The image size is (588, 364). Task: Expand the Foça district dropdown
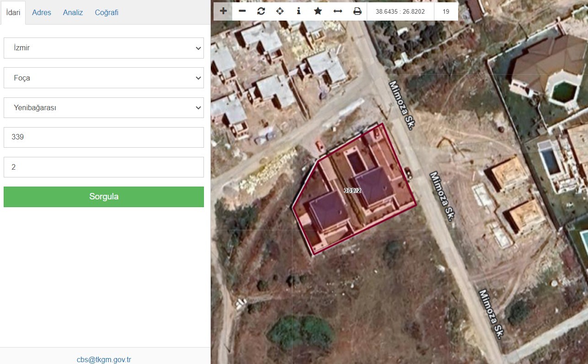pos(104,78)
